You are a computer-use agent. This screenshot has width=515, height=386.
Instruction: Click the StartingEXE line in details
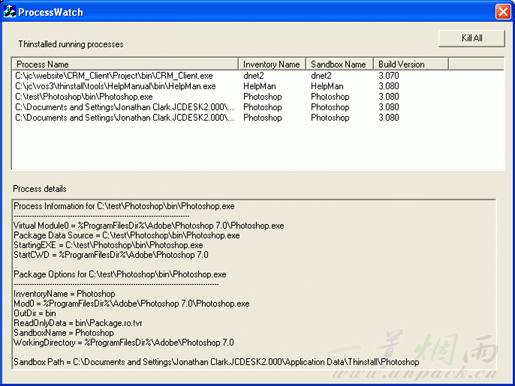(x=108, y=245)
